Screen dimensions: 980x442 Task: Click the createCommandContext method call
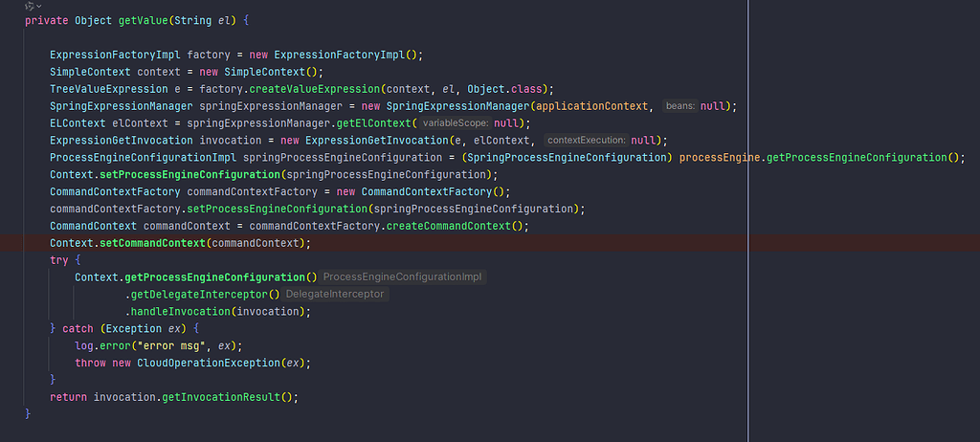pyautogui.click(x=449, y=226)
